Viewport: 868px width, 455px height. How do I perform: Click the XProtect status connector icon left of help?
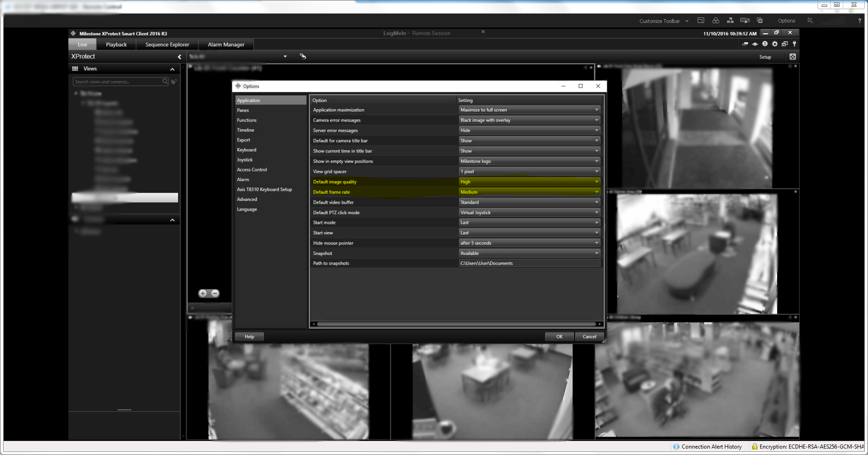tap(755, 44)
